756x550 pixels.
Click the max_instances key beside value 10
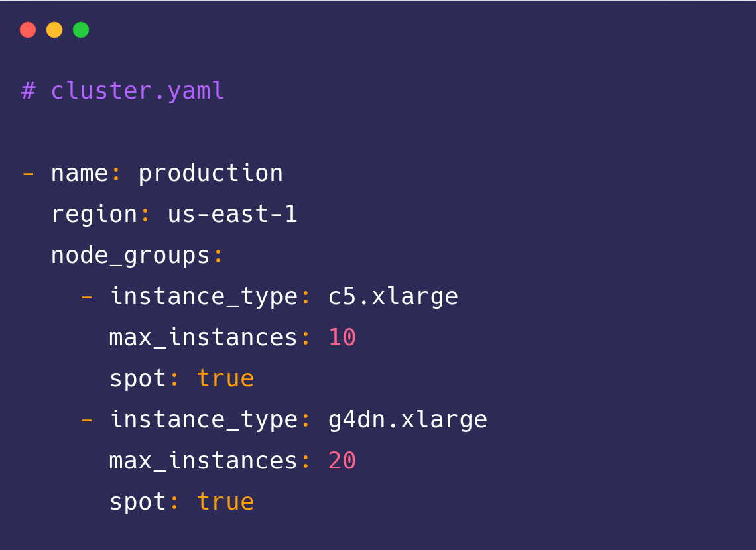[204, 337]
